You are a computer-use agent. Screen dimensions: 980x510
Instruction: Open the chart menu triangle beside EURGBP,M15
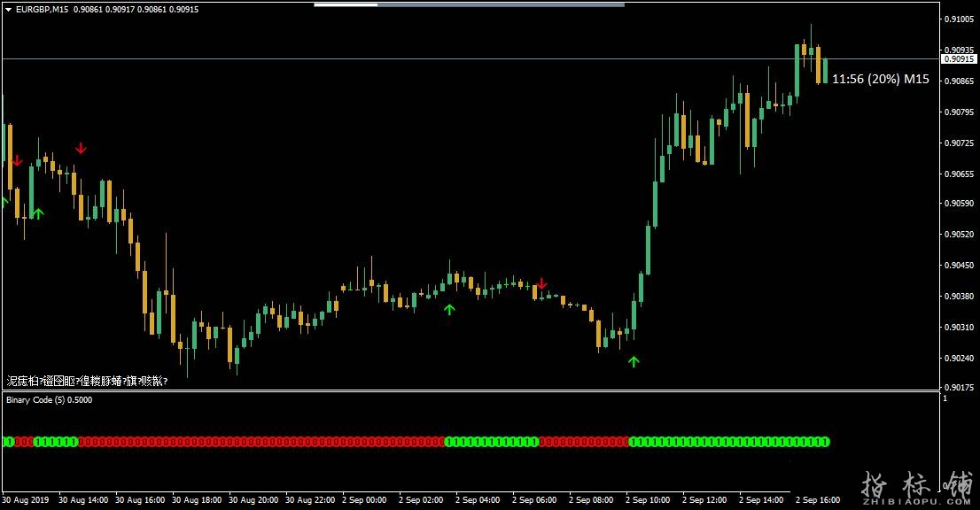click(x=8, y=10)
